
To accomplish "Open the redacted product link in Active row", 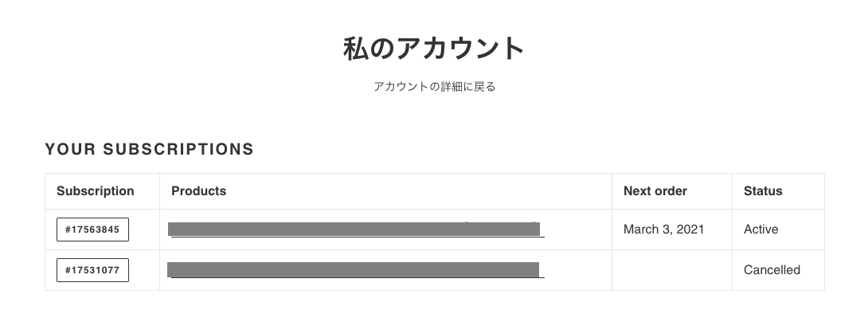I will tap(356, 230).
